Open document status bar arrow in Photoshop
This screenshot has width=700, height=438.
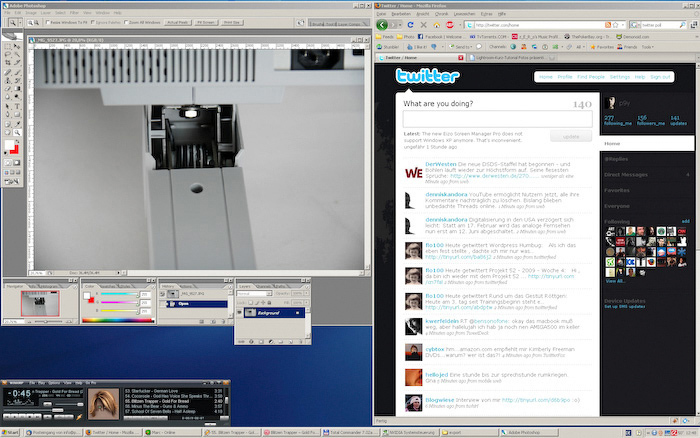coord(118,272)
